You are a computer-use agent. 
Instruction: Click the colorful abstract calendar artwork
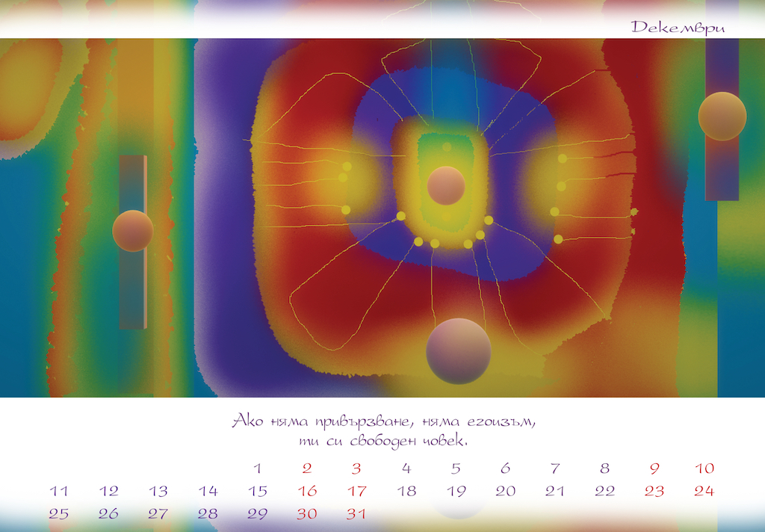382,217
